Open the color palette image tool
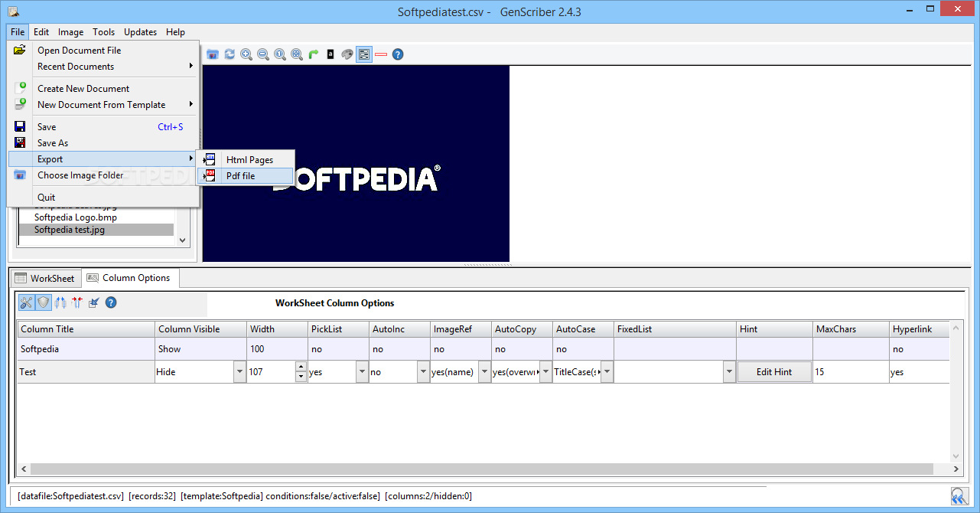 coord(347,54)
